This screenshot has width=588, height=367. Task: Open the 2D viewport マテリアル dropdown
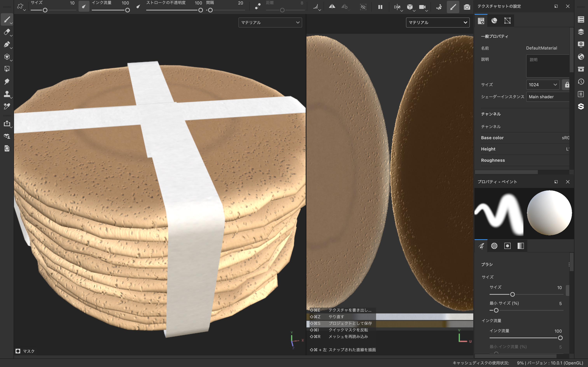point(437,22)
